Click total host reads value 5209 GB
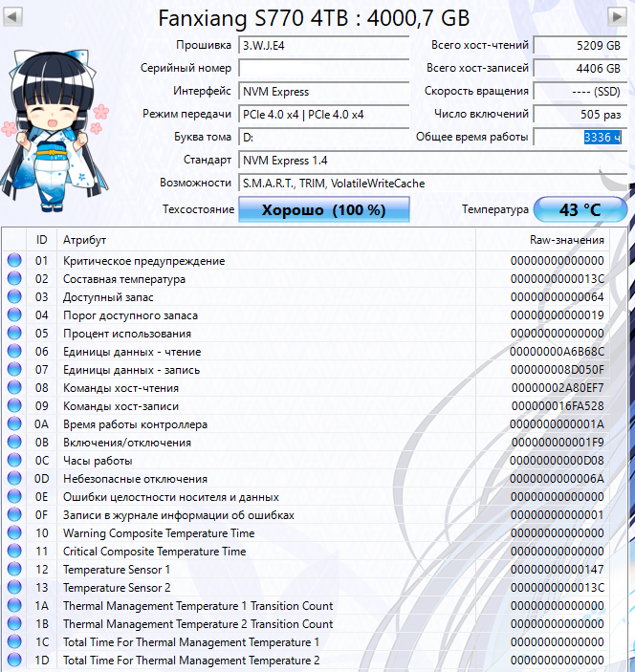This screenshot has width=635, height=672. point(580,46)
